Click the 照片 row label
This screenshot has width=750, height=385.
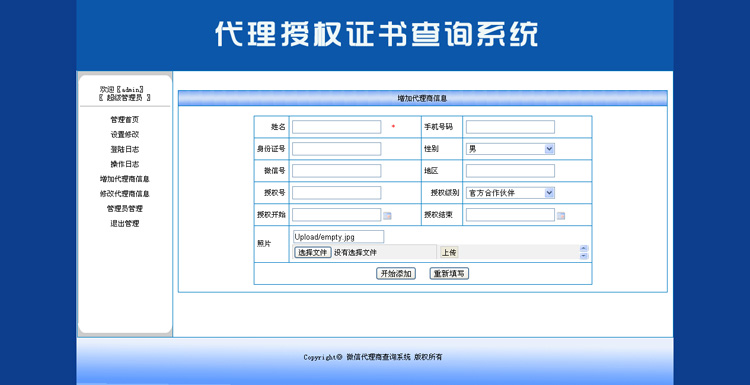264,243
